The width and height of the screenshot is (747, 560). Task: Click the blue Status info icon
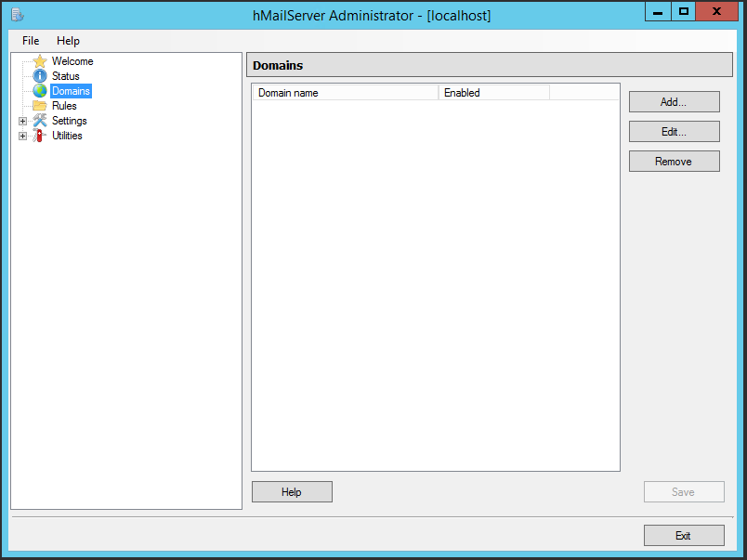click(x=40, y=76)
